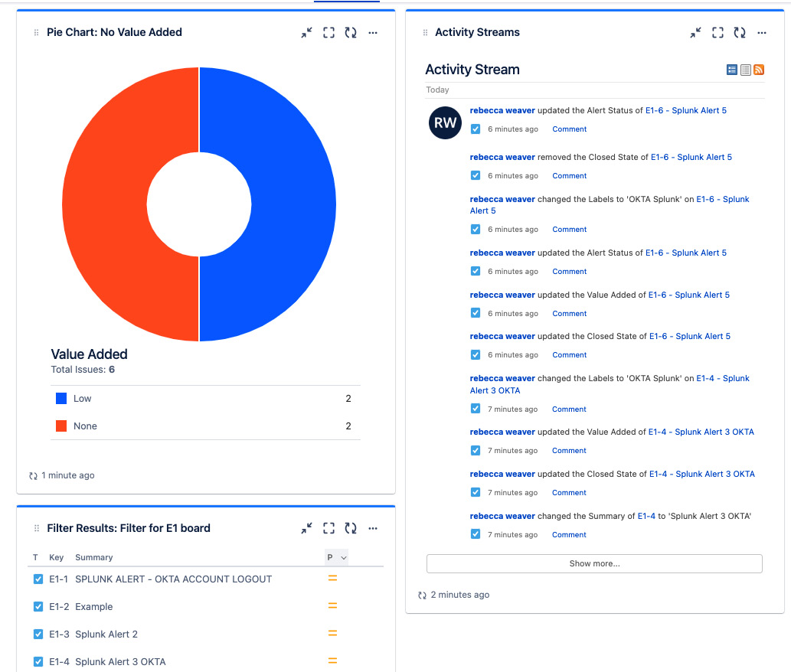791x672 pixels.
Task: Open 'Splunk Alert 3 OKTA' issue in filter results
Action: (120, 661)
